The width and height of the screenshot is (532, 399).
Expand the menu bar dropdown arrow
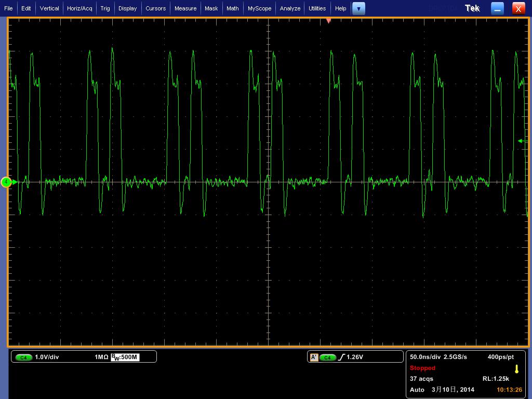[358, 8]
